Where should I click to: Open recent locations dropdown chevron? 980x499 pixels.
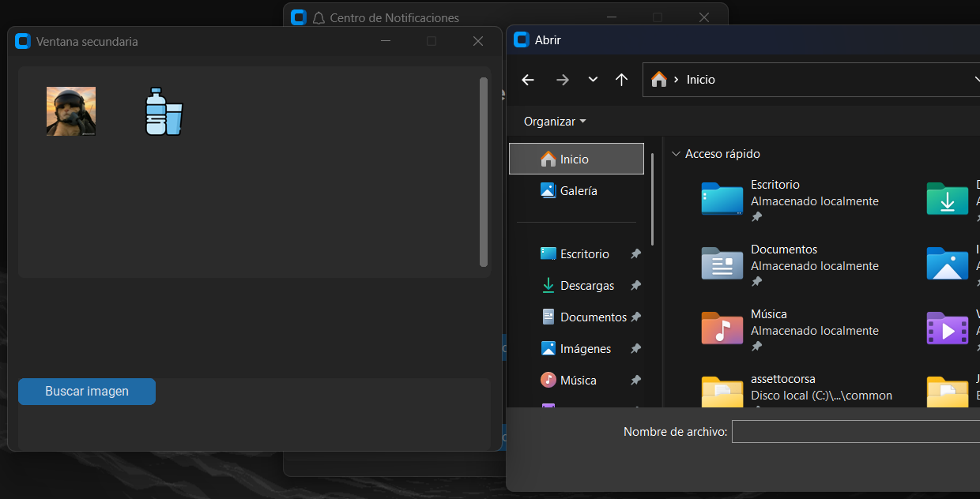click(593, 80)
